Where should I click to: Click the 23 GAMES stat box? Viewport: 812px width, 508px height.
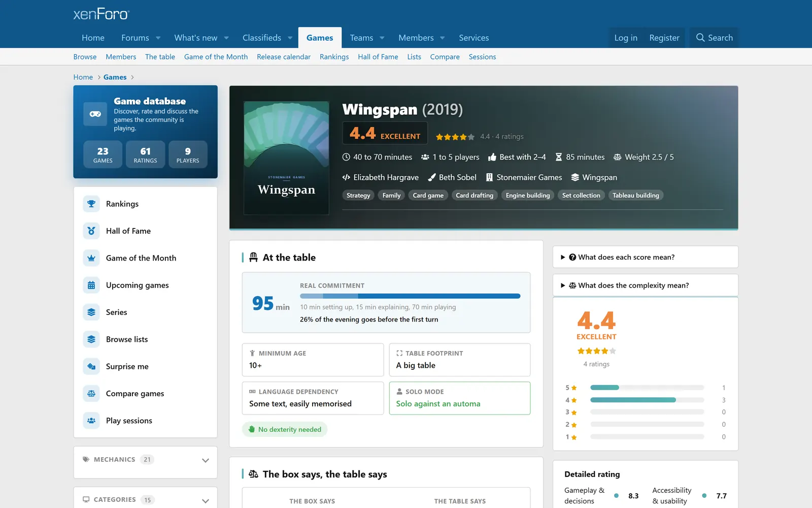[x=103, y=154]
